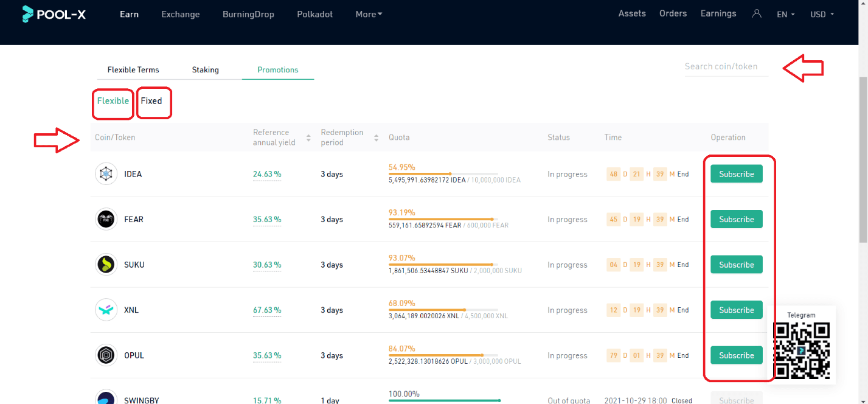Open the Exchange menu item
The height and width of the screenshot is (404, 868).
tap(181, 14)
